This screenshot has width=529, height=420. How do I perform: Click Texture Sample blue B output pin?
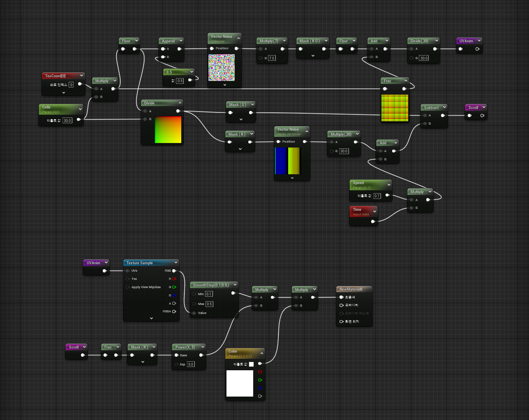pos(174,295)
